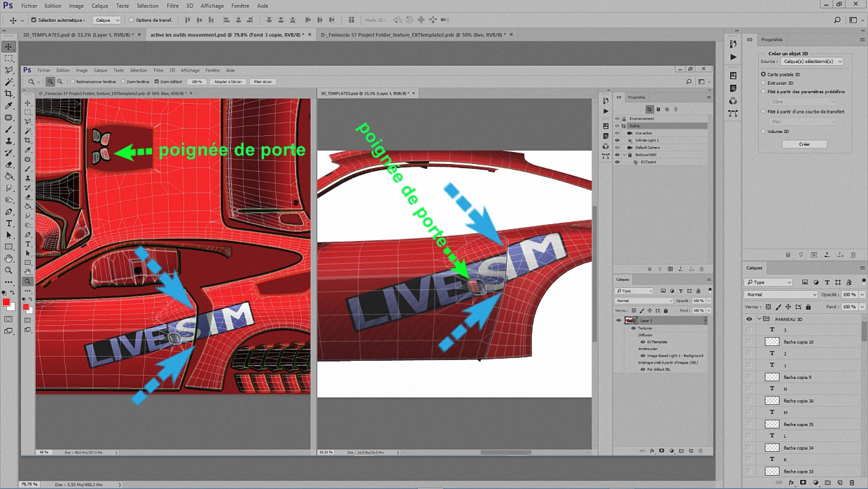The width and height of the screenshot is (868, 489).
Task: Switch to the 3D_TEMPLATES.psd document tab
Action: (77, 34)
